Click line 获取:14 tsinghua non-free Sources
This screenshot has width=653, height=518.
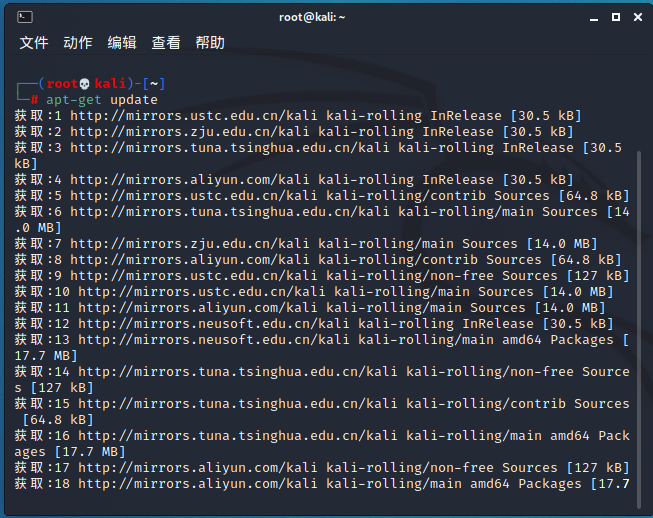[322, 380]
